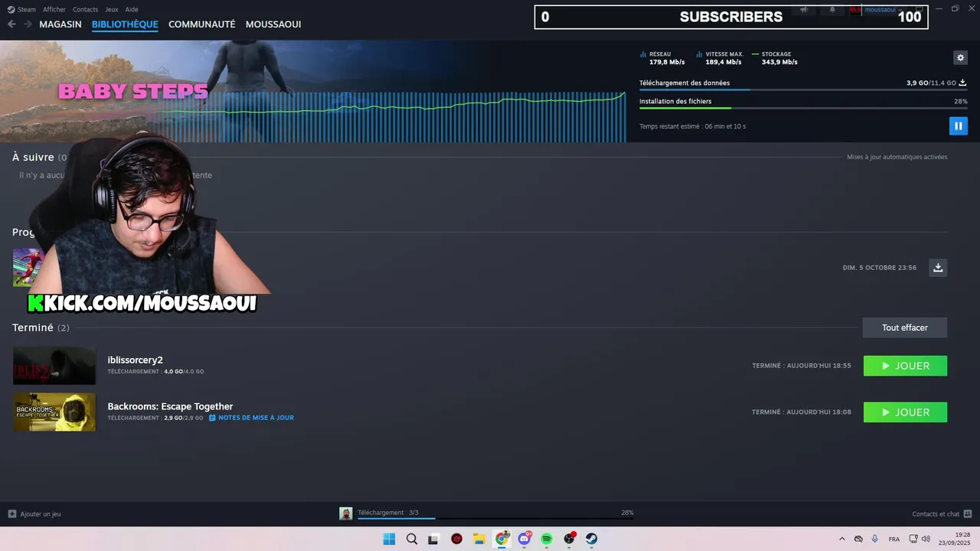This screenshot has height=551, width=980.
Task: Open OBS Studio from the taskbar
Action: click(x=570, y=539)
